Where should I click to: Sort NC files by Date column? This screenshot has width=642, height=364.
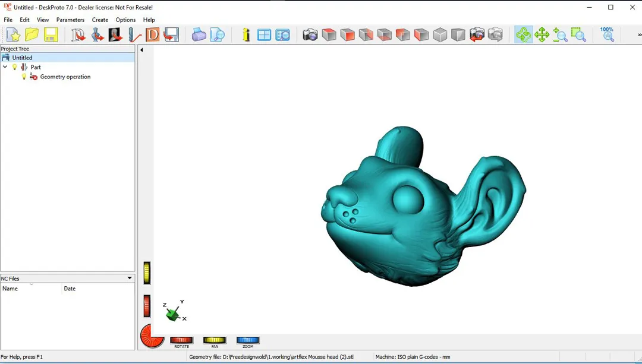pyautogui.click(x=98, y=289)
